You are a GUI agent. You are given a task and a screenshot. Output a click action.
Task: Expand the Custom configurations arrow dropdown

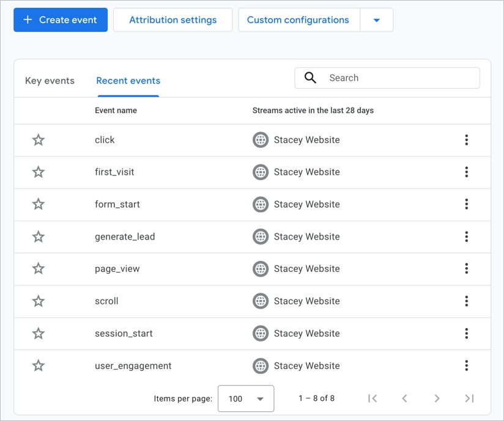[376, 20]
